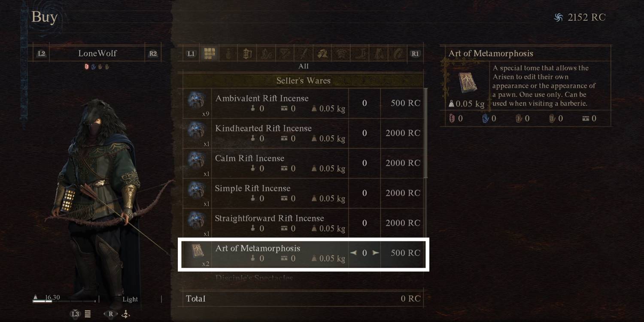The width and height of the screenshot is (644, 322).
Task: Go to previous category with L1
Action: [191, 54]
